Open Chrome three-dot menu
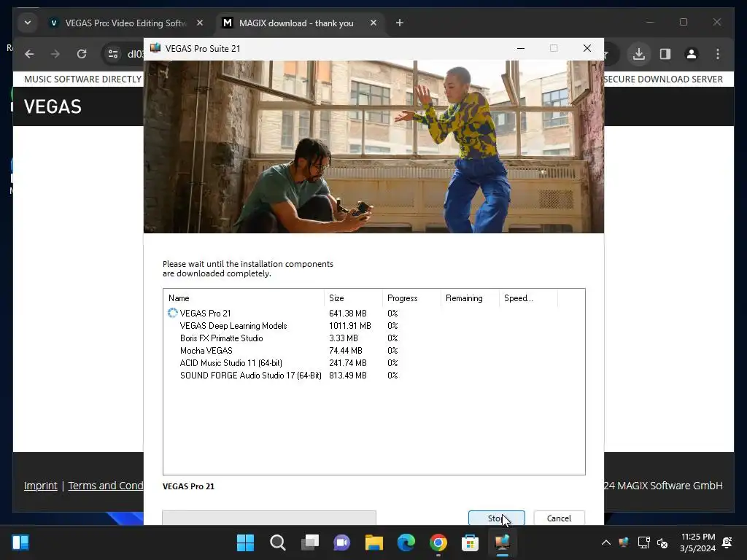Viewport: 747px width, 560px height. (718, 54)
